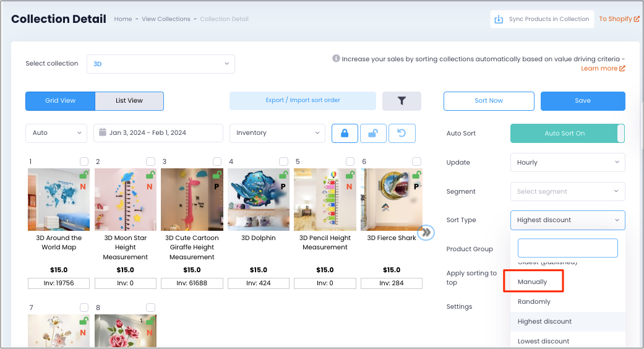Viewport: 644px width, 349px height.
Task: Click green unlock icon on 3D Moon Star product
Action: 150,175
